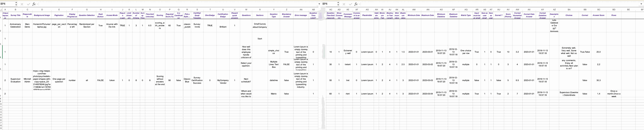Click the 'Placeholder' header cell
Viewport: 644px width, 130px height.
coord(367,15)
